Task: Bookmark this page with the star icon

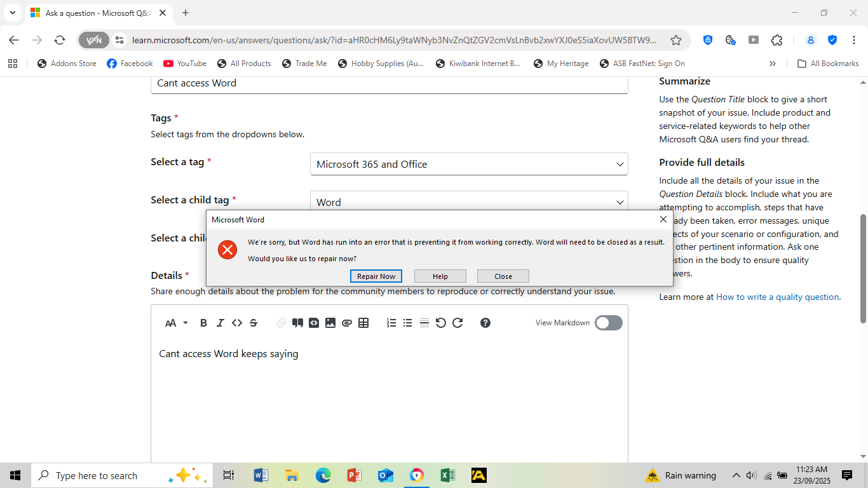Action: (x=676, y=40)
